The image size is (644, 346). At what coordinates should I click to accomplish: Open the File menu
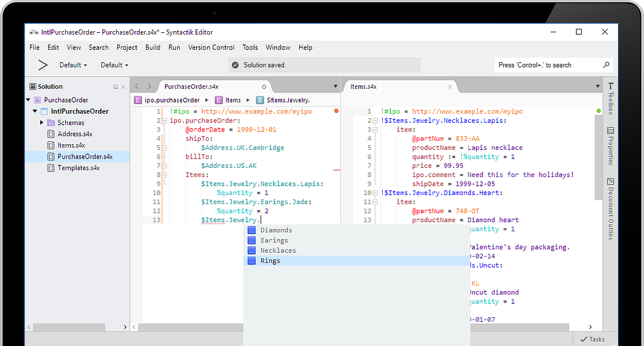coord(35,47)
